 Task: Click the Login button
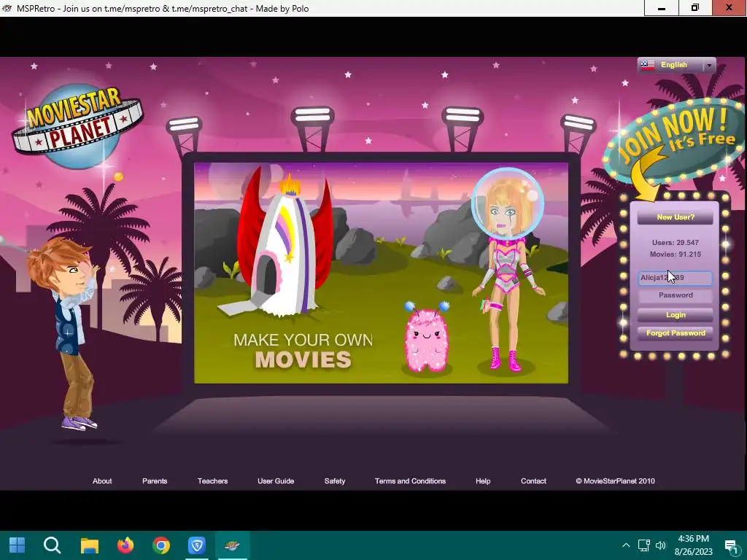point(675,315)
